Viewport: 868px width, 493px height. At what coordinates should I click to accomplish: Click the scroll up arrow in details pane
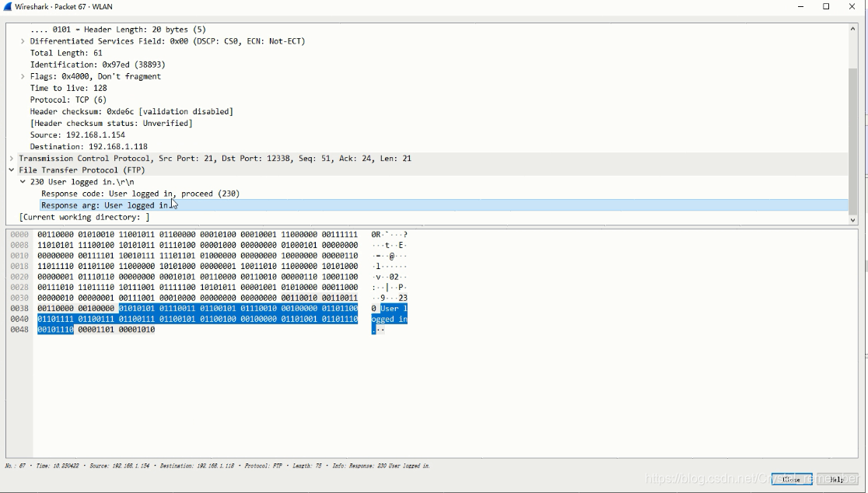click(852, 28)
